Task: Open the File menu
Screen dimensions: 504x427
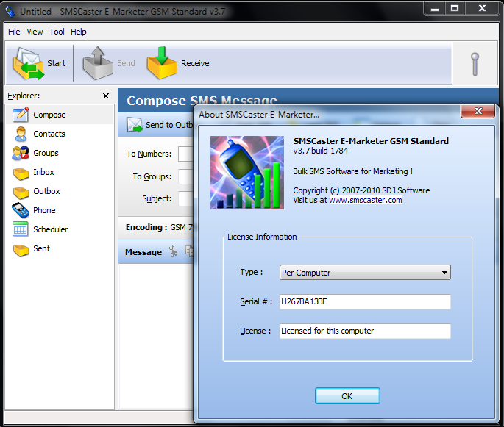Action: pyautogui.click(x=14, y=32)
